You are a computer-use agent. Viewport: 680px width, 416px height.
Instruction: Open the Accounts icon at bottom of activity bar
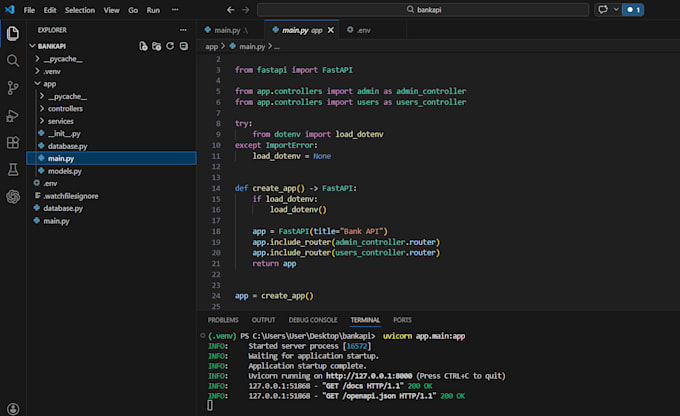(13, 408)
